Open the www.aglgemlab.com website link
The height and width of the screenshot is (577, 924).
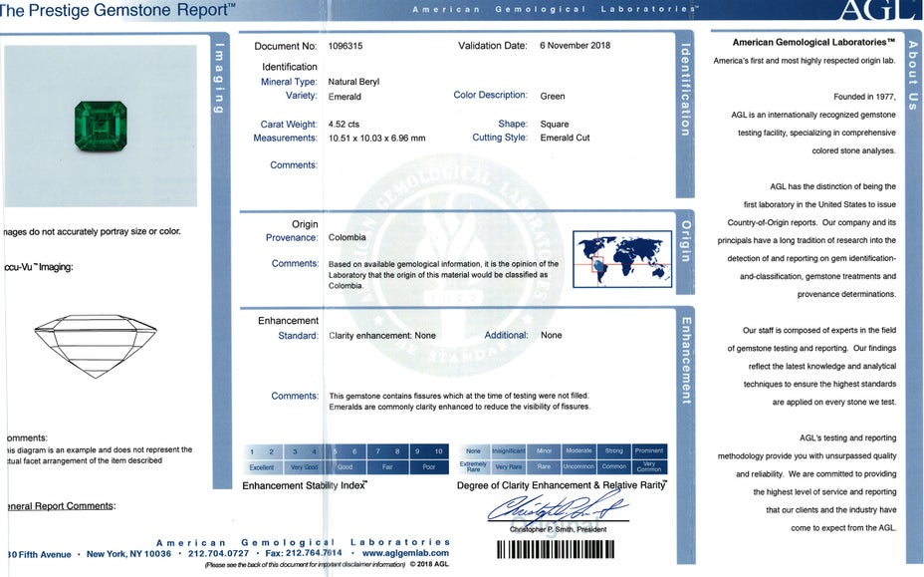[405, 553]
